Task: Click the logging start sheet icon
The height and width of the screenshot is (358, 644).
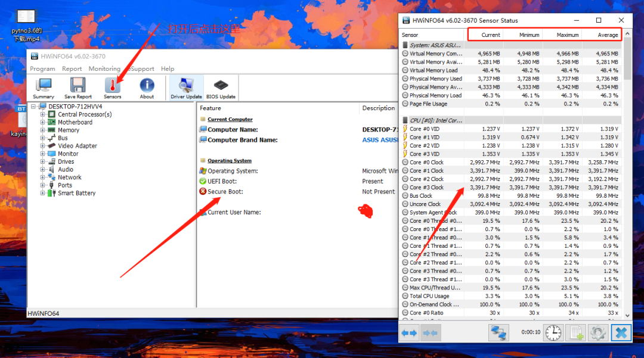Action: (x=576, y=332)
